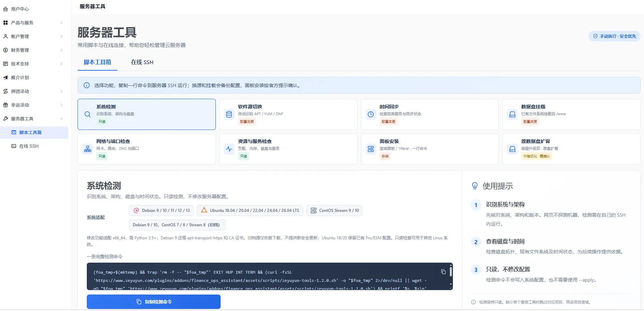Click the 拼团活动 sidebar icon
Screen dimensions: 644x311
5,91
